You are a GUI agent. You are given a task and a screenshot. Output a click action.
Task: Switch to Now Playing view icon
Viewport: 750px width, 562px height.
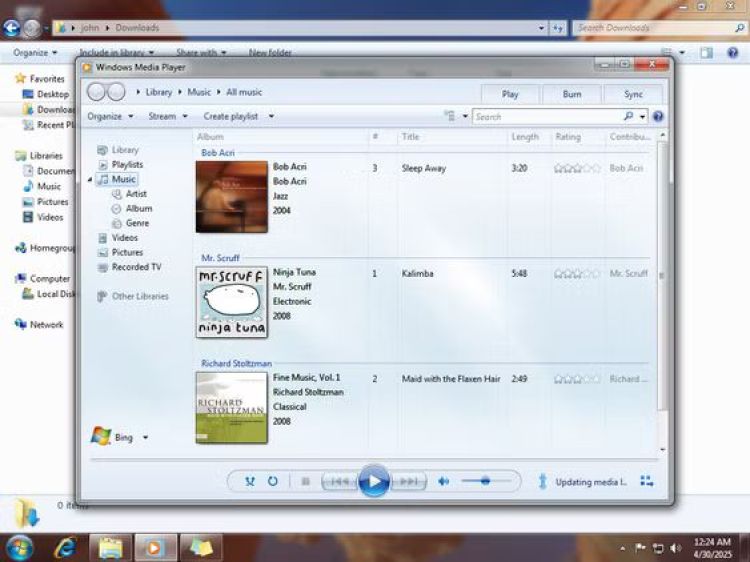tap(647, 481)
